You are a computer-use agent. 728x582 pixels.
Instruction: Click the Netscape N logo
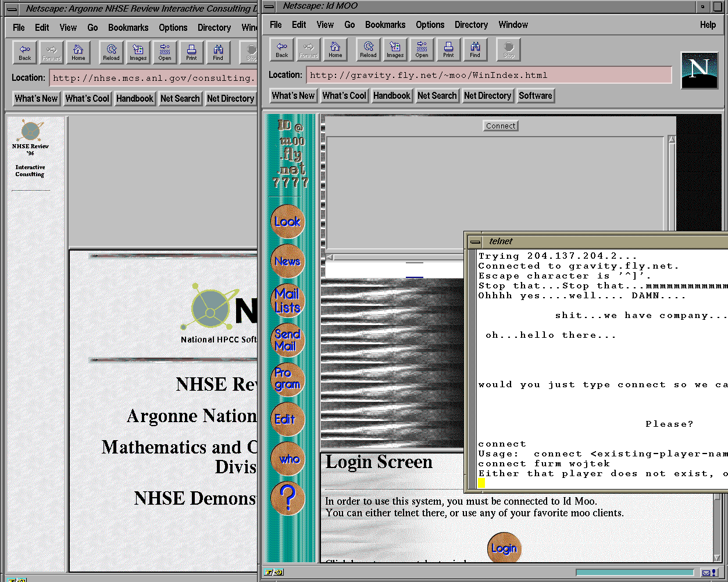coord(700,70)
